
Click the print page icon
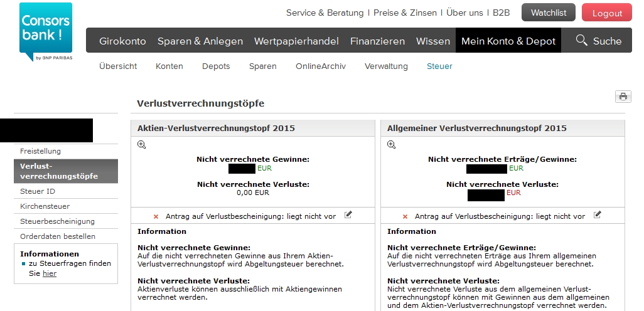coord(623,97)
